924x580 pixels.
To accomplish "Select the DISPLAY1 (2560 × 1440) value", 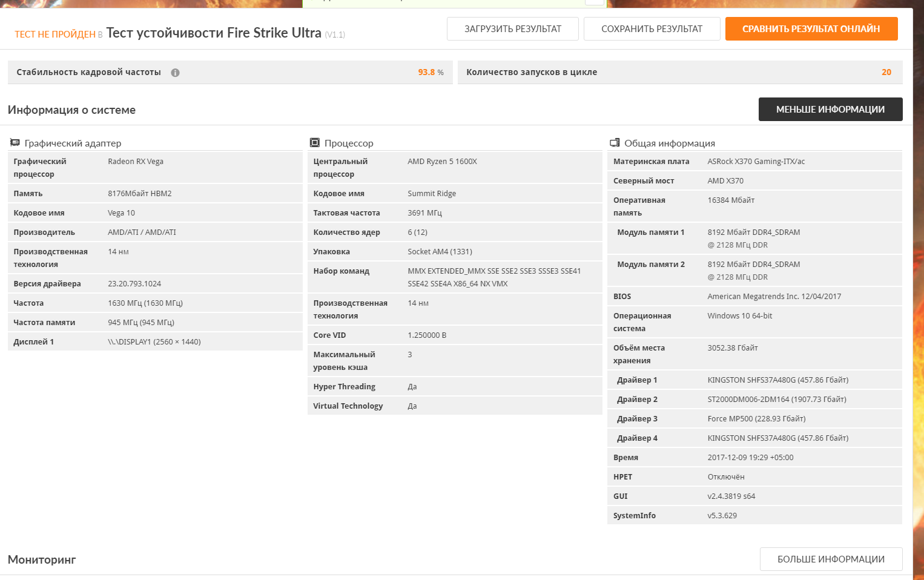I will pos(154,342).
